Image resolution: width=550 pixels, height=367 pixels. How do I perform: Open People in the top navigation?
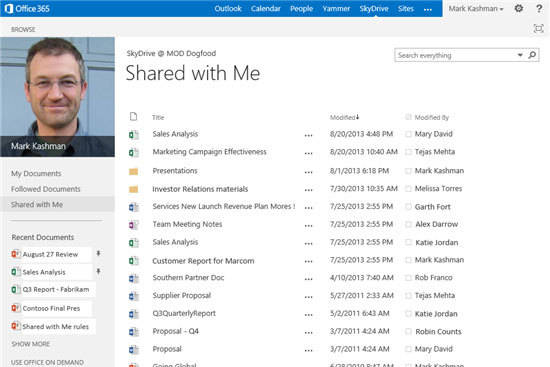301,8
